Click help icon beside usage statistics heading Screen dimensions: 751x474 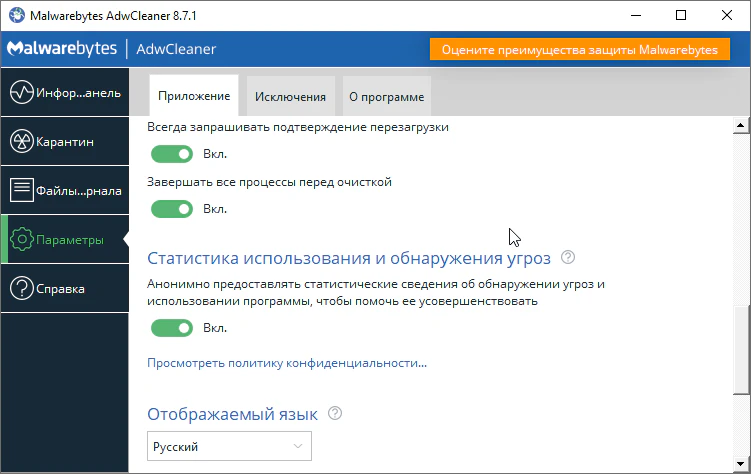click(568, 258)
